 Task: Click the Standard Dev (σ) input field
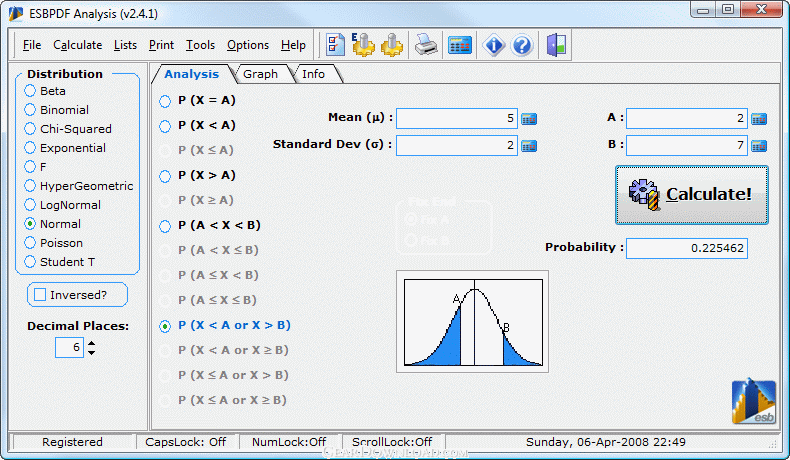click(x=456, y=146)
